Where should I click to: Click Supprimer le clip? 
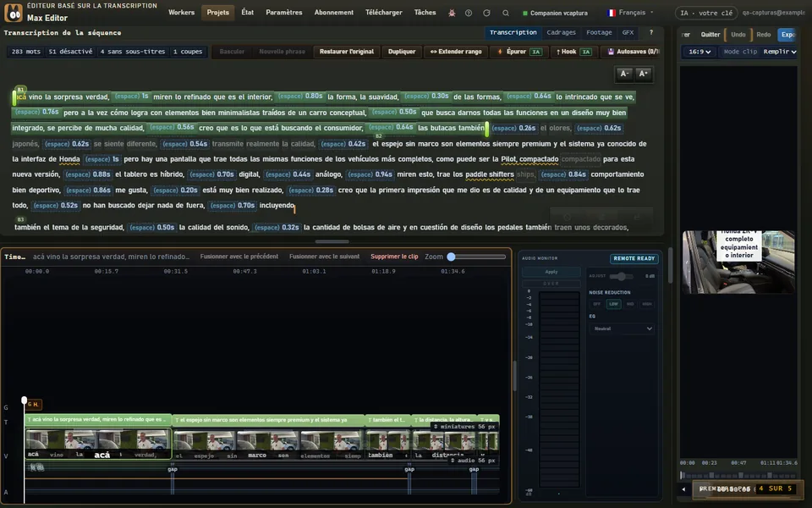pos(394,257)
